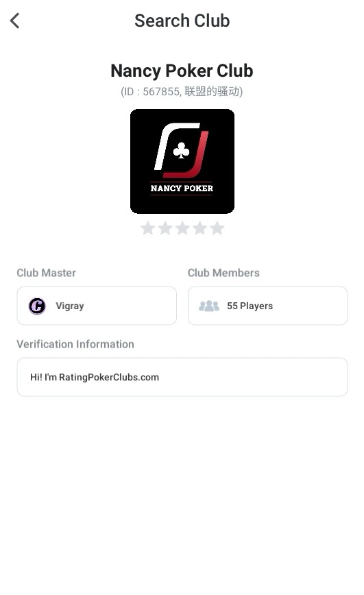364x595 pixels.
Task: Click the fourth rating star
Action: click(x=200, y=228)
